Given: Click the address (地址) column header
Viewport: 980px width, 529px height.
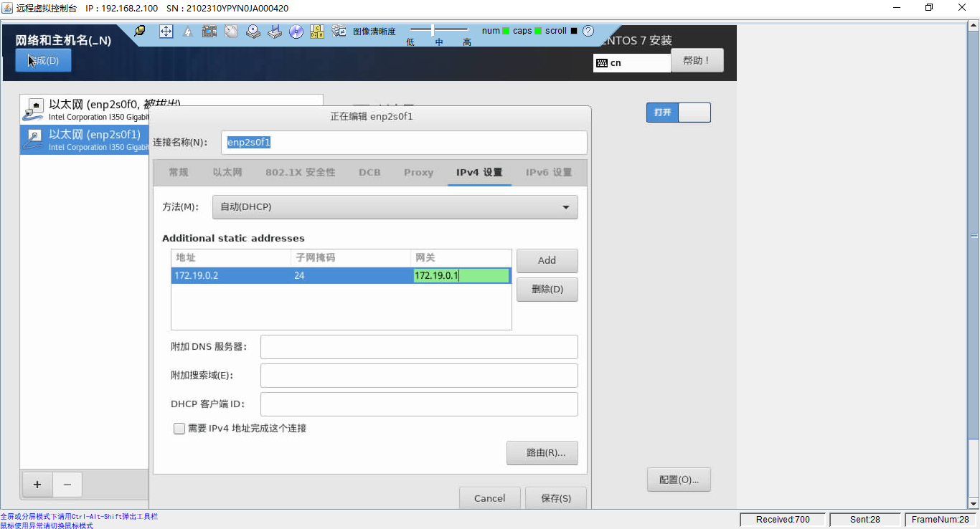Looking at the screenshot, I should (231, 257).
